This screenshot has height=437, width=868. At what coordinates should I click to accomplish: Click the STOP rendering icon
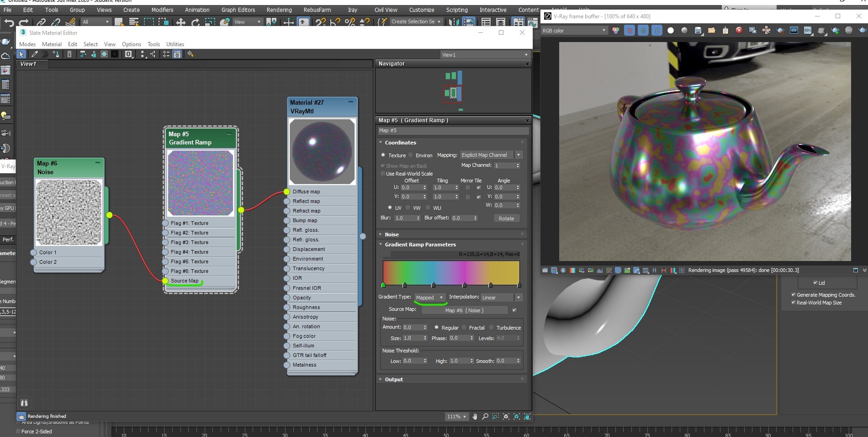coord(849,31)
